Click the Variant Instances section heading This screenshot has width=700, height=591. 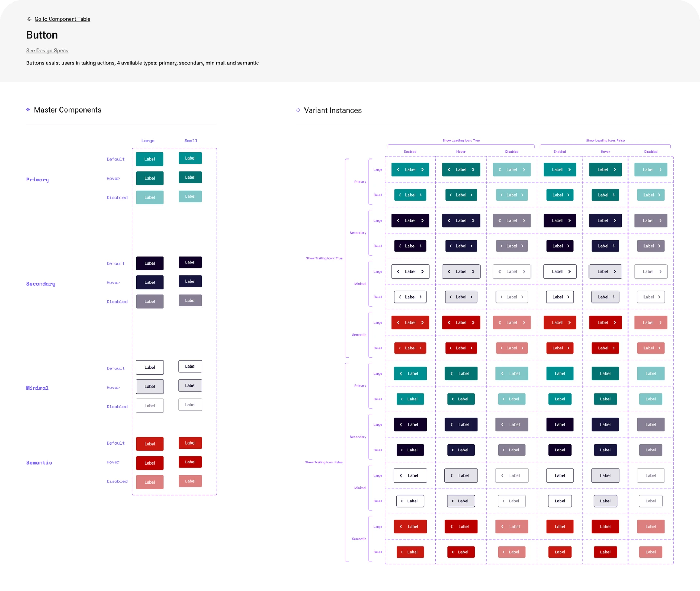click(333, 110)
